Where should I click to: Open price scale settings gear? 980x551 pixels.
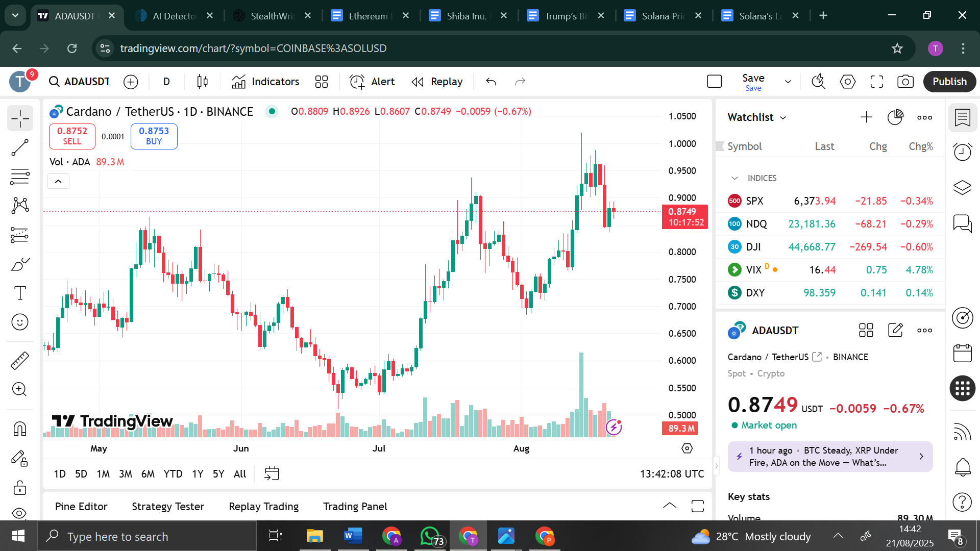(x=687, y=448)
